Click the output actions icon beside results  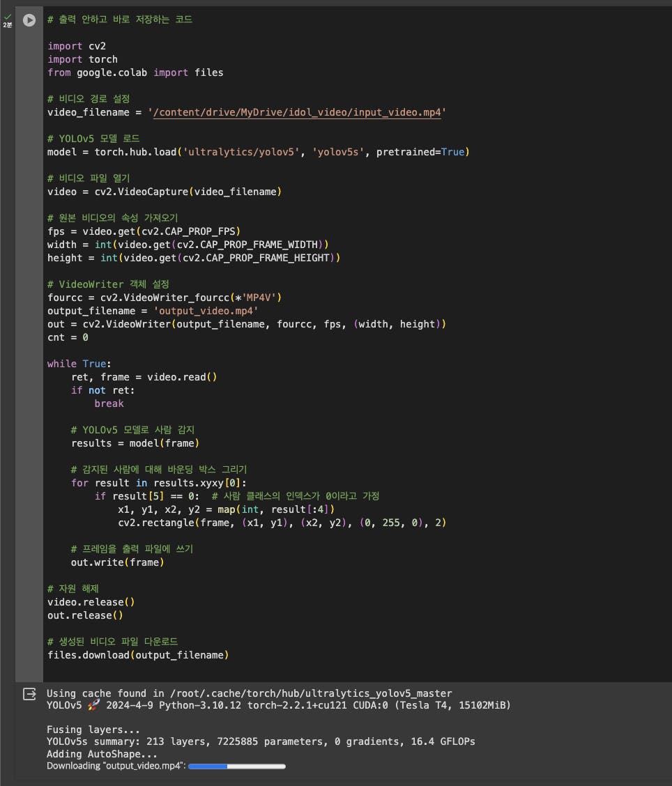click(x=29, y=694)
